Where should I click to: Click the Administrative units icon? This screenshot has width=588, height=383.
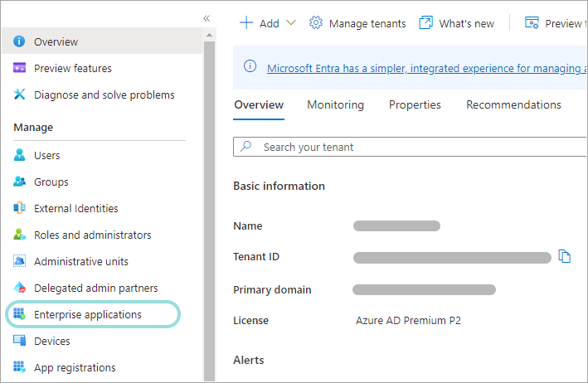coord(19,261)
